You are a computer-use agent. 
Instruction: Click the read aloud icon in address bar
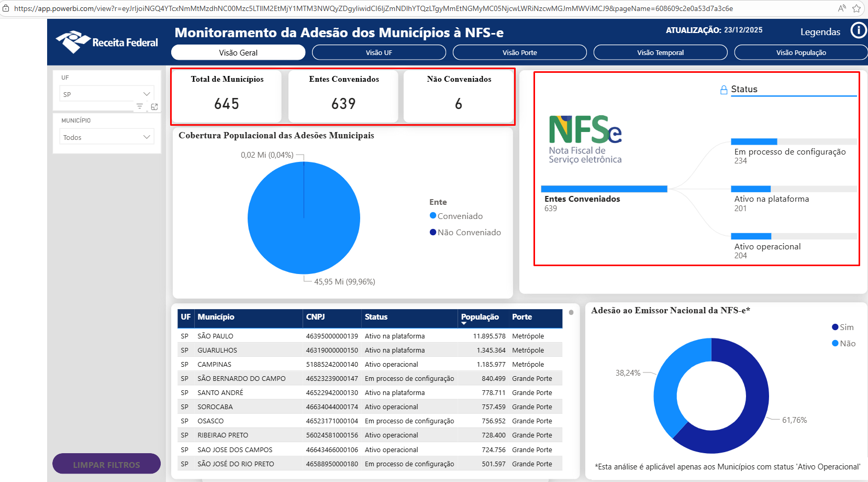pos(842,8)
